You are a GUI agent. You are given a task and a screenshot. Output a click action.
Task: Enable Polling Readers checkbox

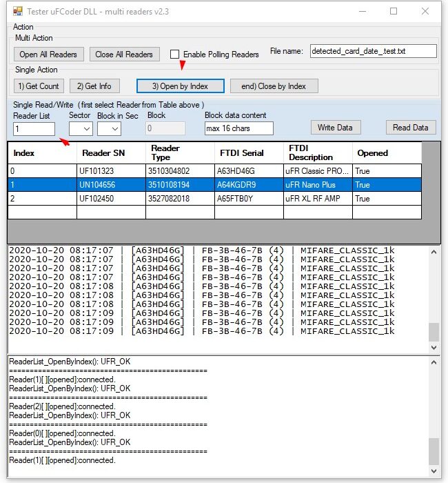click(x=175, y=55)
